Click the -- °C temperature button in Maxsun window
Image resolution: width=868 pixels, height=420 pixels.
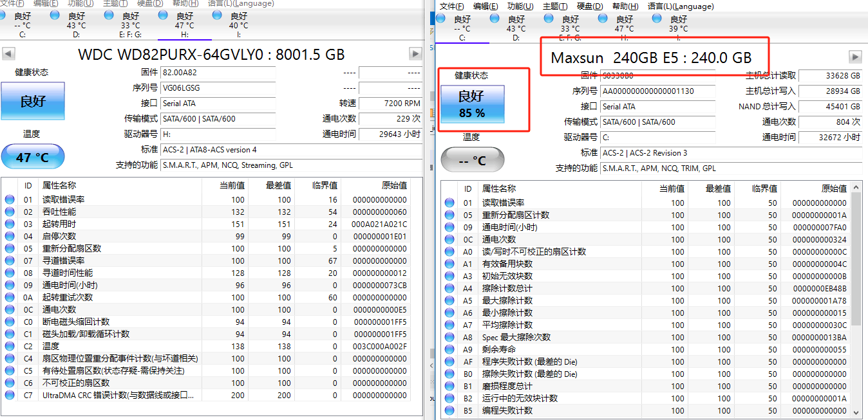click(472, 160)
